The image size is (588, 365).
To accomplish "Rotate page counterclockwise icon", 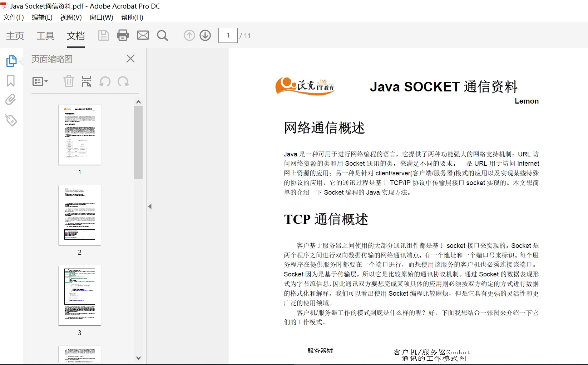I will pos(105,81).
